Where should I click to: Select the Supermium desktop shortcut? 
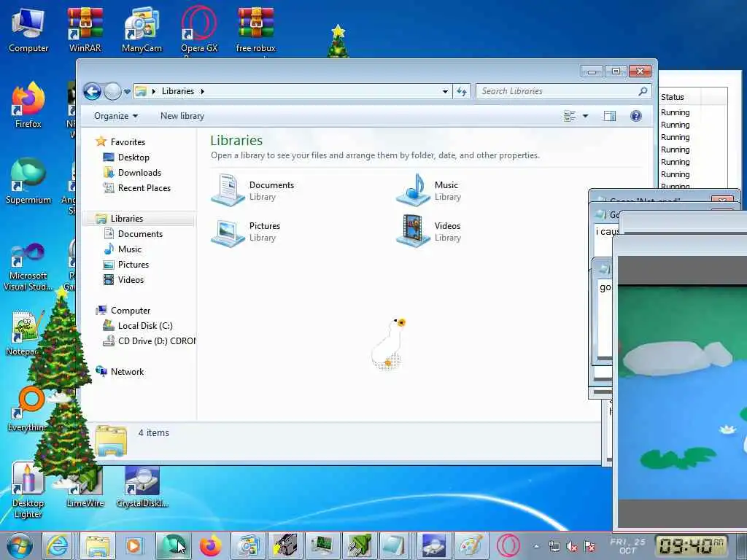point(28,181)
